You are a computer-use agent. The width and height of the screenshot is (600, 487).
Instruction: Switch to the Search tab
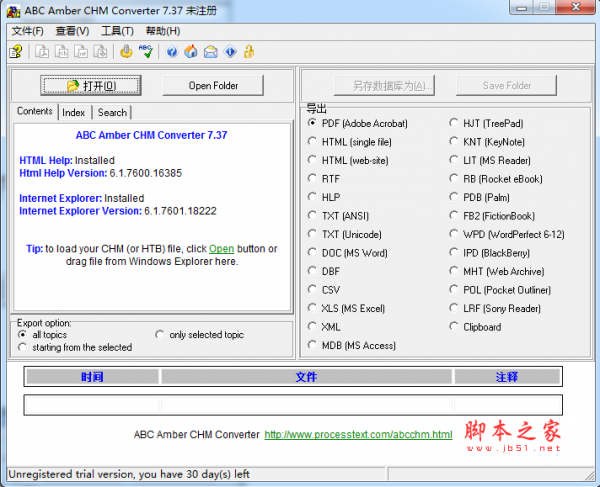(112, 113)
